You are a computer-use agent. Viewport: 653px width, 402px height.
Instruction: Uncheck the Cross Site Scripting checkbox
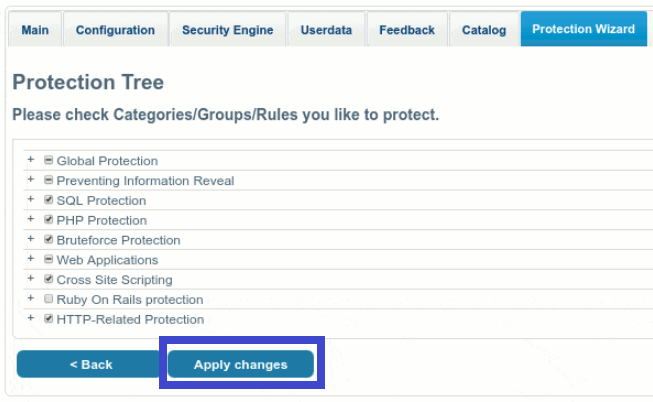(48, 279)
